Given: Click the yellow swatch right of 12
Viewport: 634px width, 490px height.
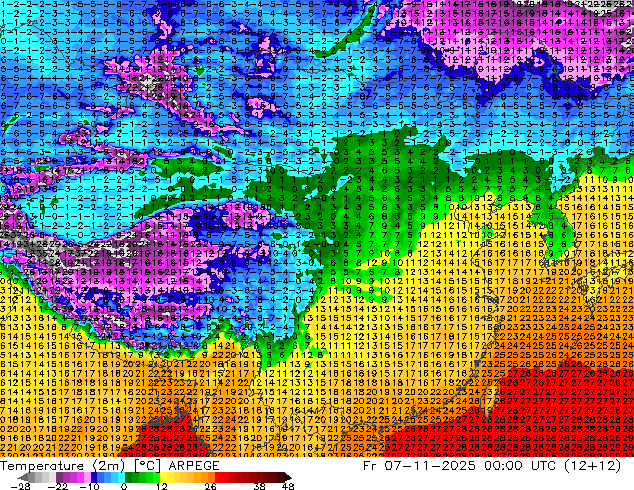Looking at the screenshot, I should (x=163, y=477).
